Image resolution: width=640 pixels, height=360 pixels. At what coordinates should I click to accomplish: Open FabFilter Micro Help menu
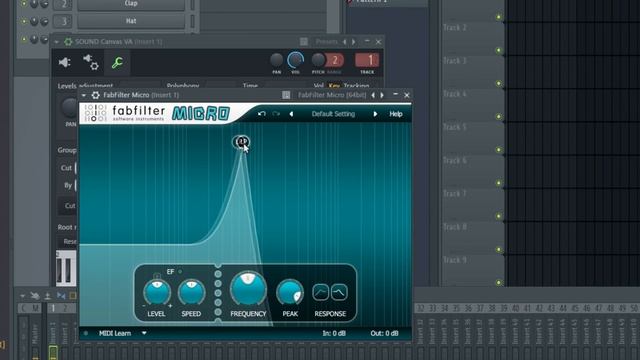click(396, 114)
